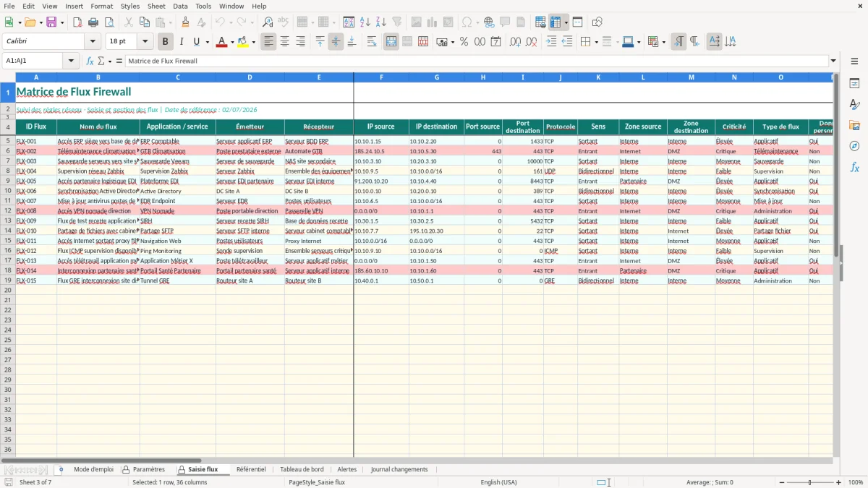Open Print Preview toggle icon
Image resolution: width=868 pixels, height=488 pixels.
click(x=109, y=22)
